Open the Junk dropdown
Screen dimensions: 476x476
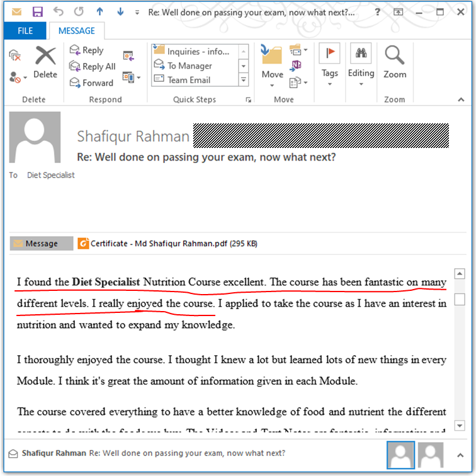click(18, 77)
